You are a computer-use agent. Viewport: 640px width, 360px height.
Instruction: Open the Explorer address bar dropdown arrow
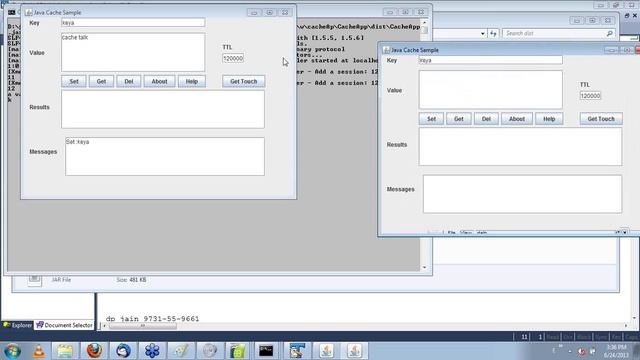point(483,33)
